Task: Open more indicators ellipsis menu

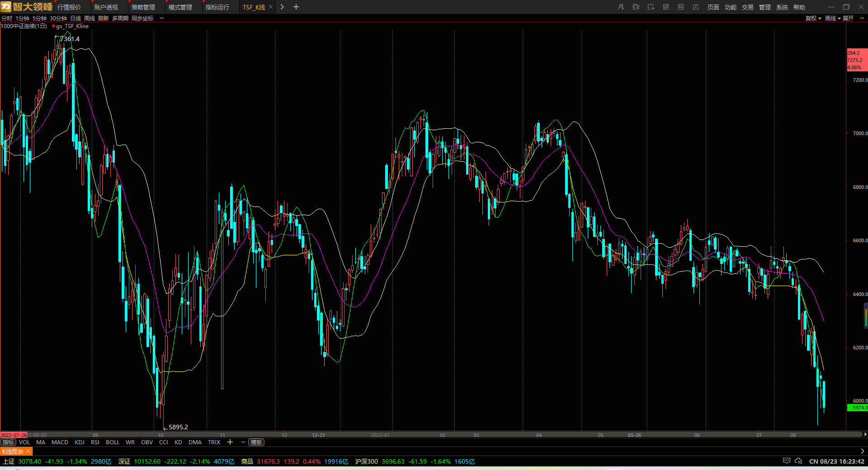Action: click(243, 442)
